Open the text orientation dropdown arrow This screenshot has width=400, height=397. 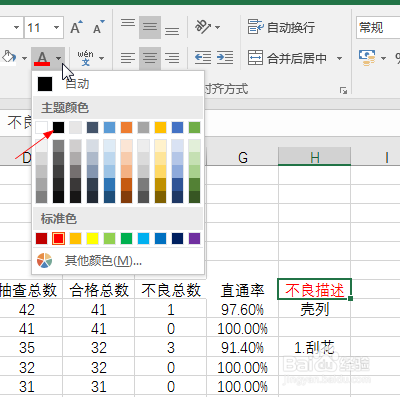[218, 27]
